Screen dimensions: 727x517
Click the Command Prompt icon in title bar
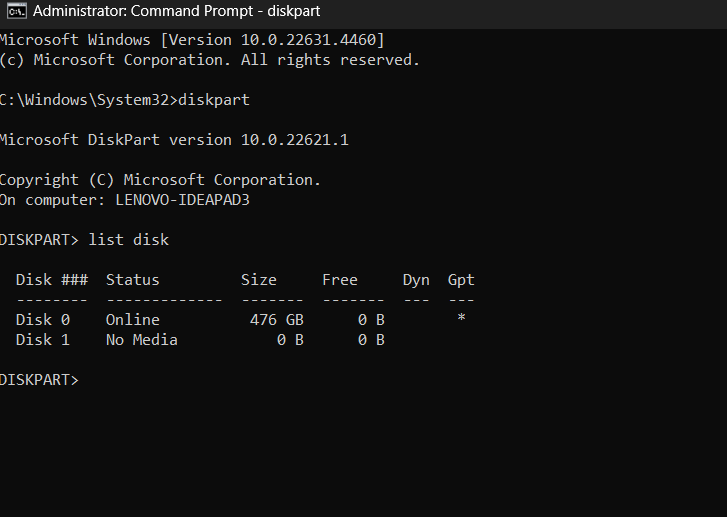[16, 12]
